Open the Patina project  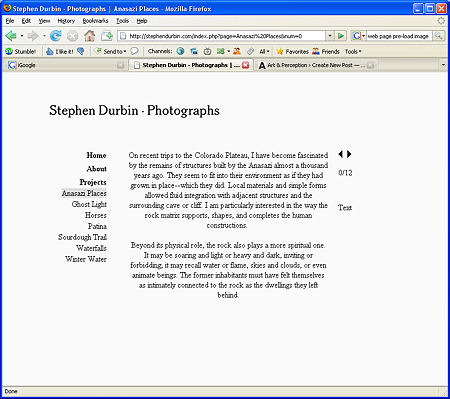(x=97, y=226)
